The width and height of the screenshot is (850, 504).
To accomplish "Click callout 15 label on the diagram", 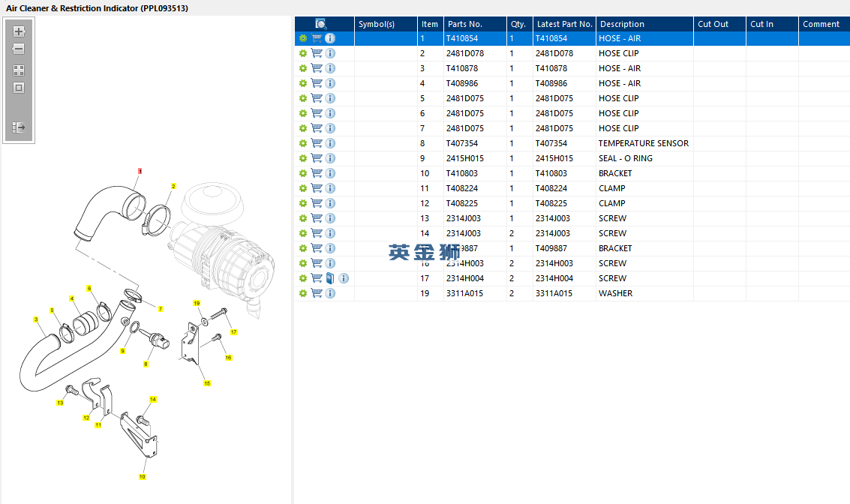I will 207,383.
